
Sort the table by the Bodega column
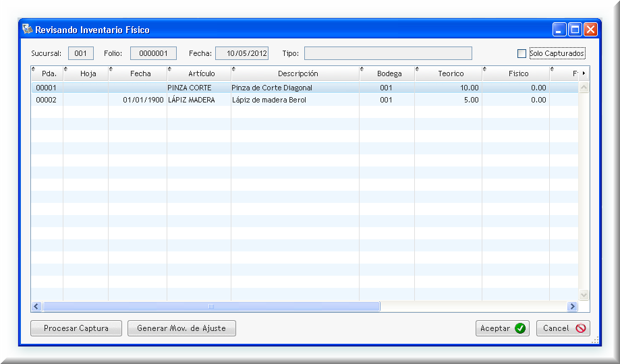tap(390, 73)
